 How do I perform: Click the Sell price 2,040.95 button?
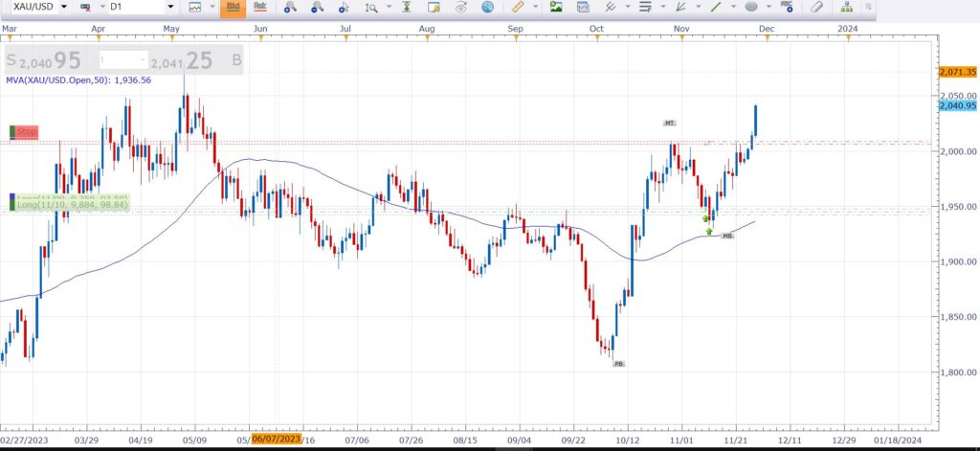pyautogui.click(x=44, y=60)
